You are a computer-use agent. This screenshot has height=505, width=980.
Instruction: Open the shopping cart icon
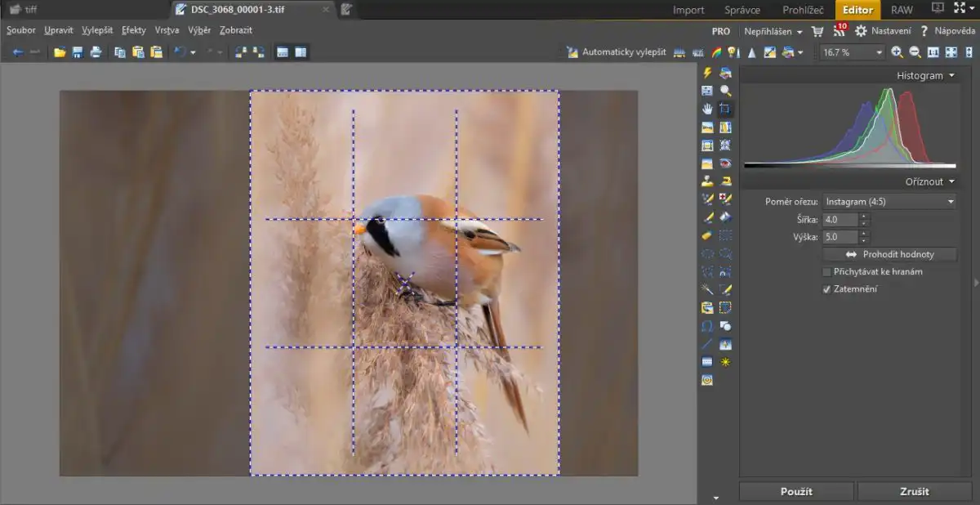[x=817, y=31]
